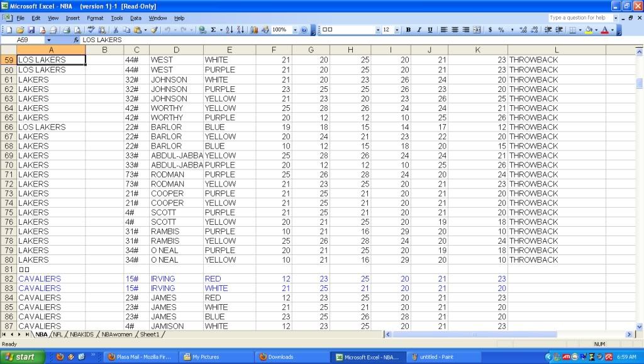Viewport: 644px width, 364px height.
Task: Click the formula bar showing LOS LAKERS
Action: tap(362, 40)
